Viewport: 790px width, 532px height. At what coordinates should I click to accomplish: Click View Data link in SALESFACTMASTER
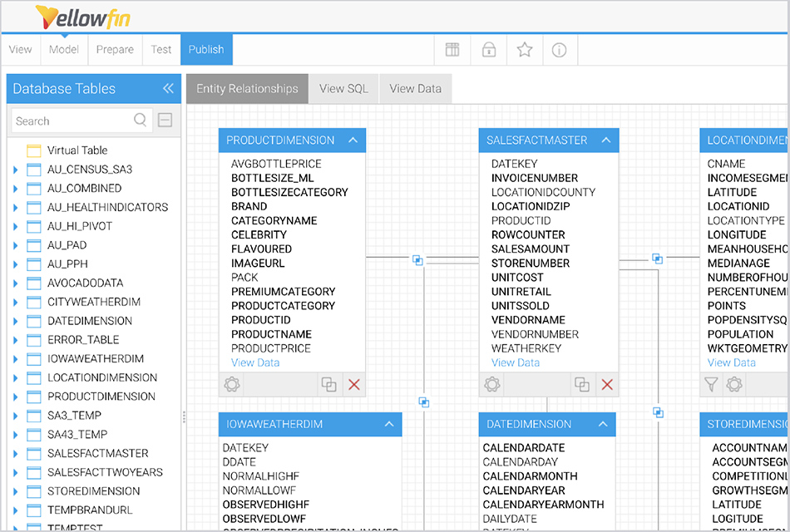(x=516, y=362)
